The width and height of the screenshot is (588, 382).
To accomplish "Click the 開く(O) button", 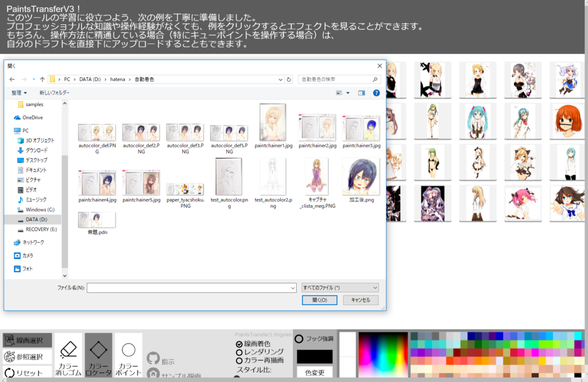I will tap(319, 300).
